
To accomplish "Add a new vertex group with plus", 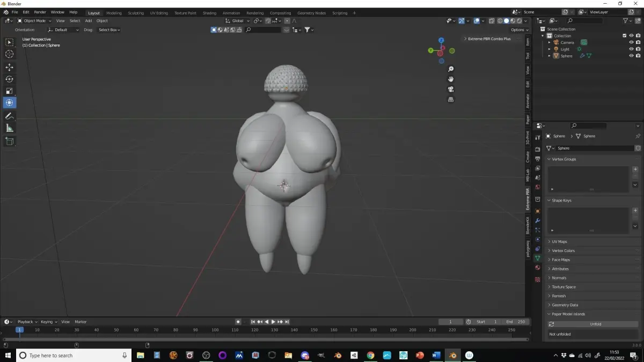I will 635,169.
